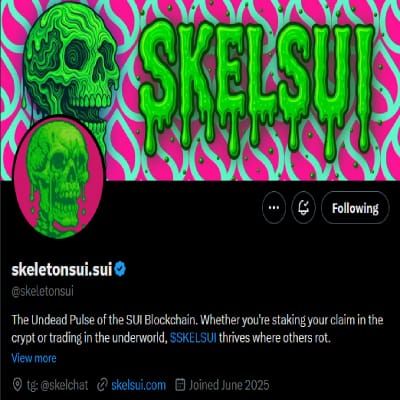Click the Undead Pulse bio description text

click(x=197, y=329)
